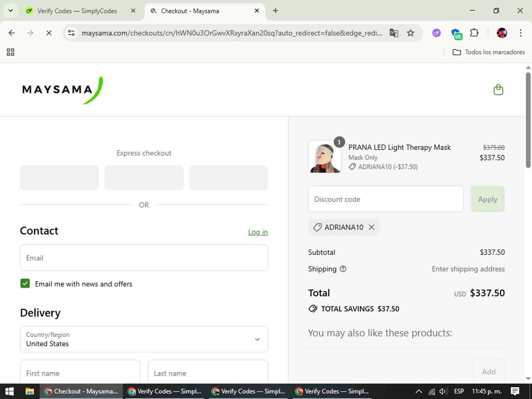Open the apps grid icon in bookmarks bar
The image size is (532, 399).
11,52
